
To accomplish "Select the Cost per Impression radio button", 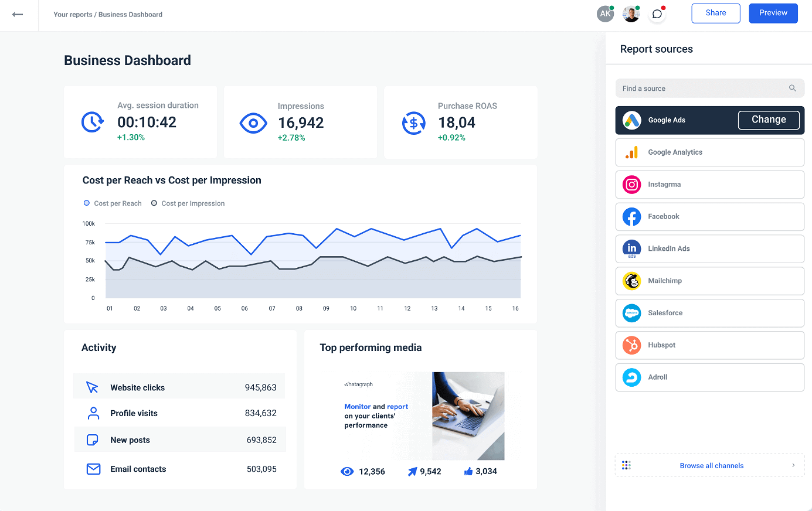I will pos(154,203).
